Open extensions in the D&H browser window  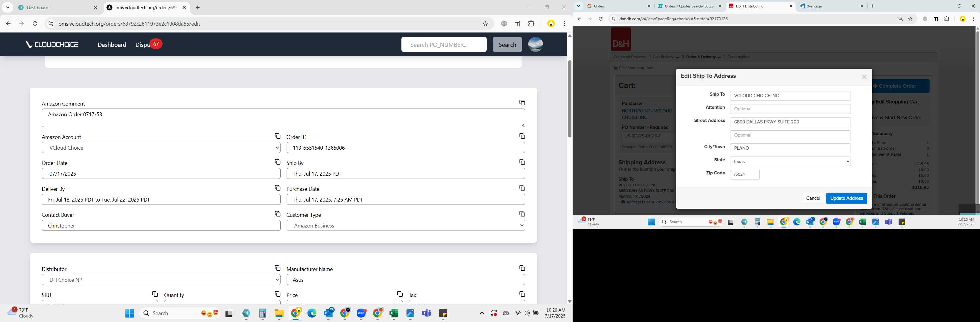pos(947,18)
